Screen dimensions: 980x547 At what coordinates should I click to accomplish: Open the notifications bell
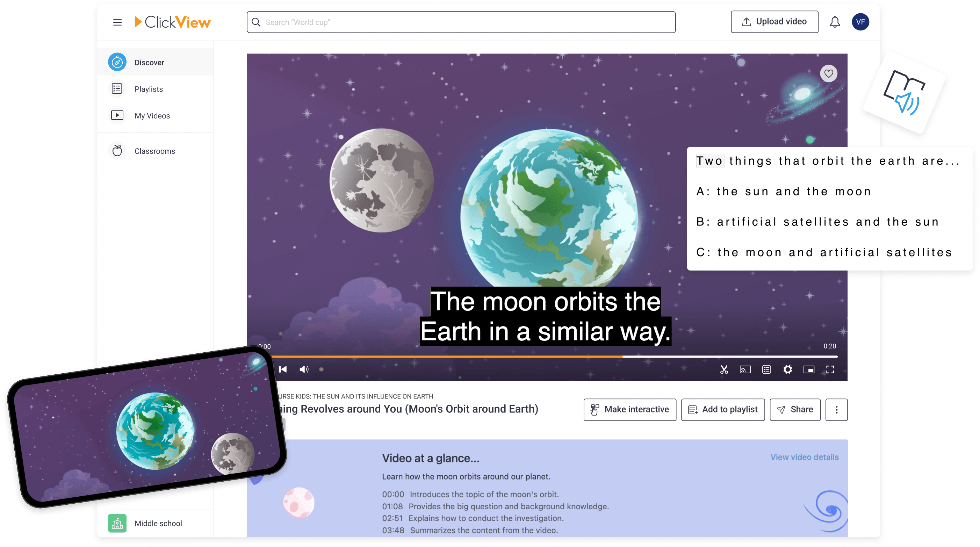pos(835,22)
